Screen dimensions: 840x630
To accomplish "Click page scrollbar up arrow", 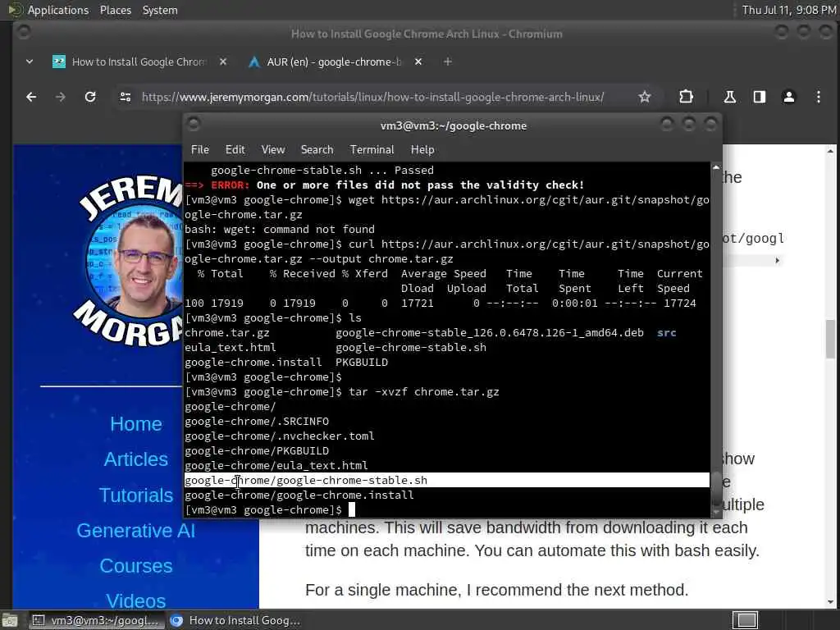I will (830, 151).
